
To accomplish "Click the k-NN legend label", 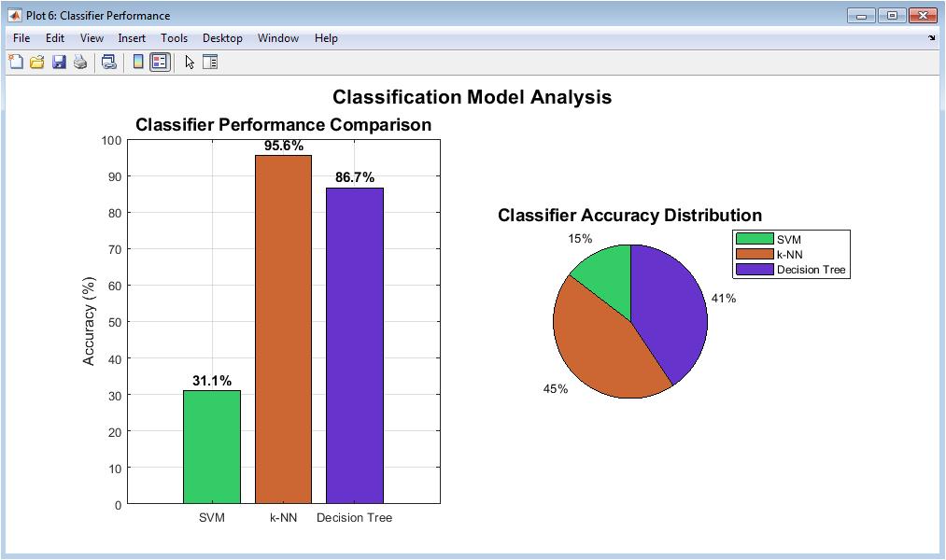I will coord(791,254).
